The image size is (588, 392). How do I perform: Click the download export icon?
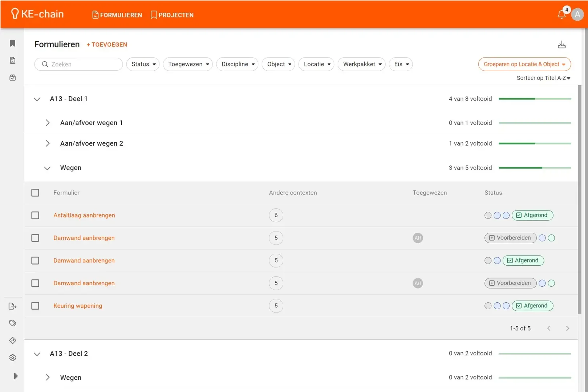click(561, 45)
